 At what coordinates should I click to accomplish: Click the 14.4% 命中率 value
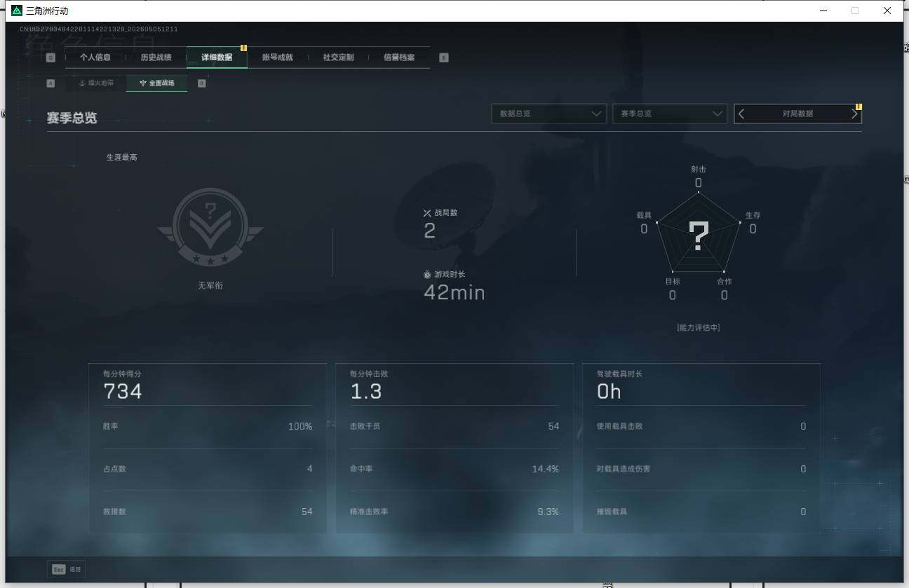point(546,469)
